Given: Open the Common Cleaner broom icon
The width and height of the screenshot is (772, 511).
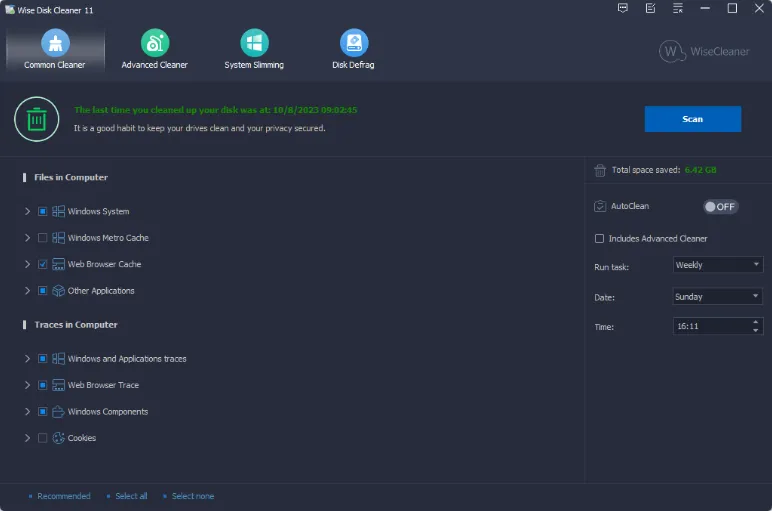Looking at the screenshot, I should pyautogui.click(x=55, y=43).
